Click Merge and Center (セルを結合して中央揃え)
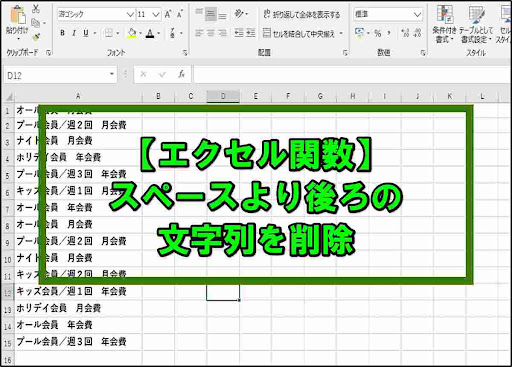The image size is (512, 367). [299, 33]
